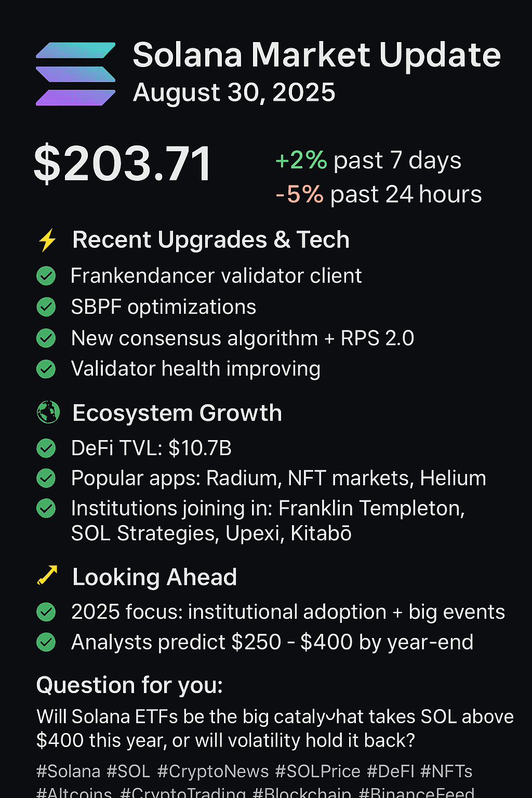The height and width of the screenshot is (798, 532).
Task: Click the orange -5% daily change
Action: [299, 195]
